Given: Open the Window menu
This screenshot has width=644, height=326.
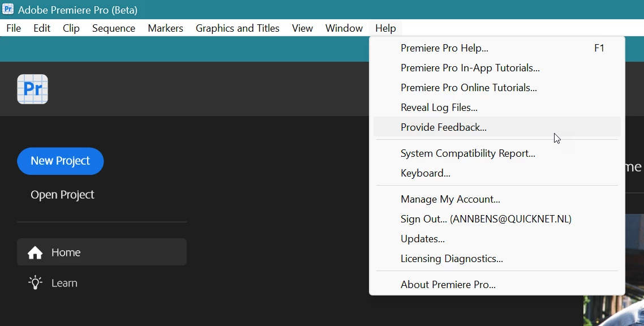Looking at the screenshot, I should (344, 28).
